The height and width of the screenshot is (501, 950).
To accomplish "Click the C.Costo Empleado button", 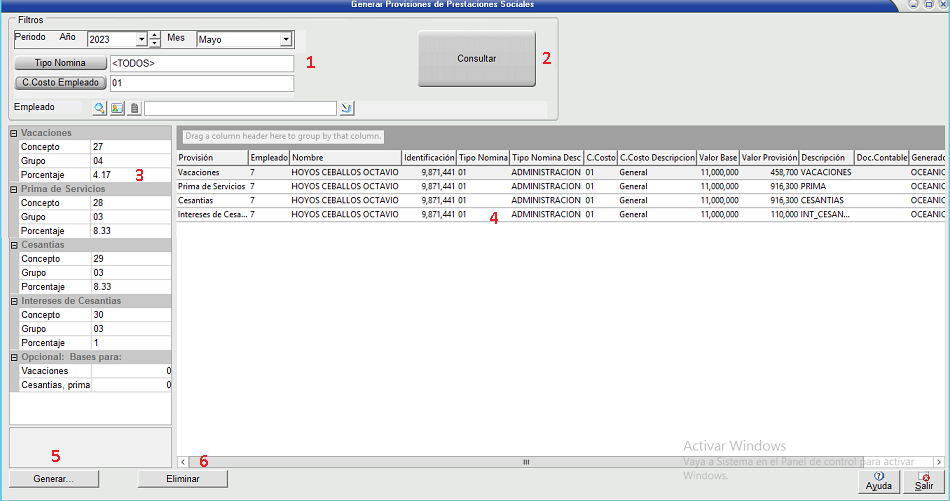I will coord(62,83).
